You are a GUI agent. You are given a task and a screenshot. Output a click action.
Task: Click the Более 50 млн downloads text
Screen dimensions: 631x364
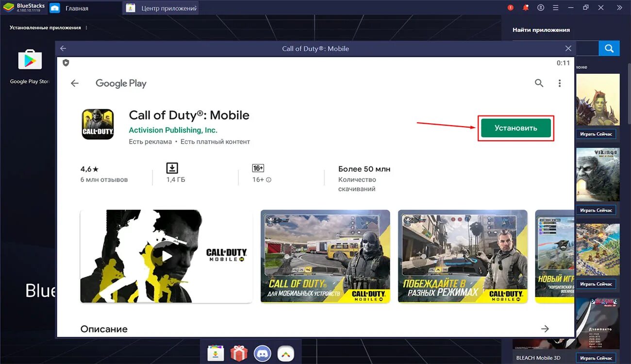coord(364,169)
